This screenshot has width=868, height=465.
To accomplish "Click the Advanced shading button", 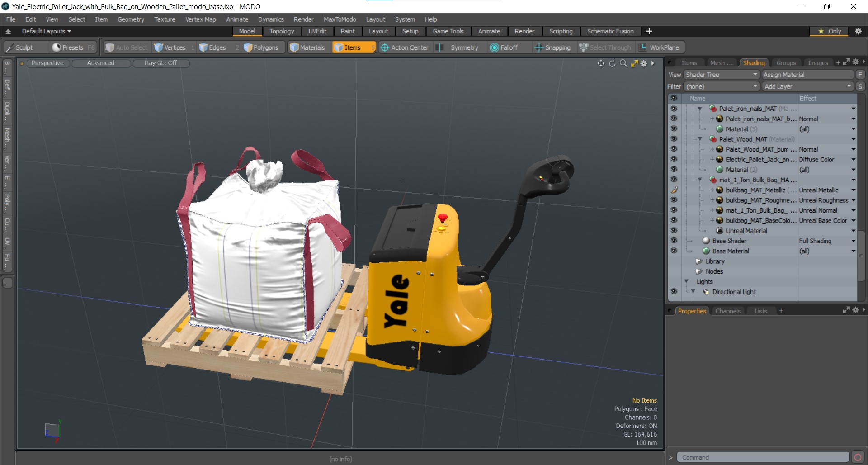I will pyautogui.click(x=101, y=63).
